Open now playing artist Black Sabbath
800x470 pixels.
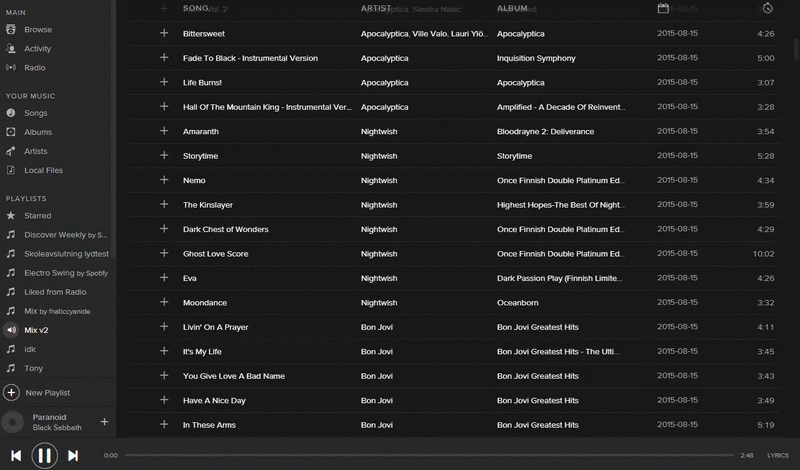pyautogui.click(x=57, y=427)
